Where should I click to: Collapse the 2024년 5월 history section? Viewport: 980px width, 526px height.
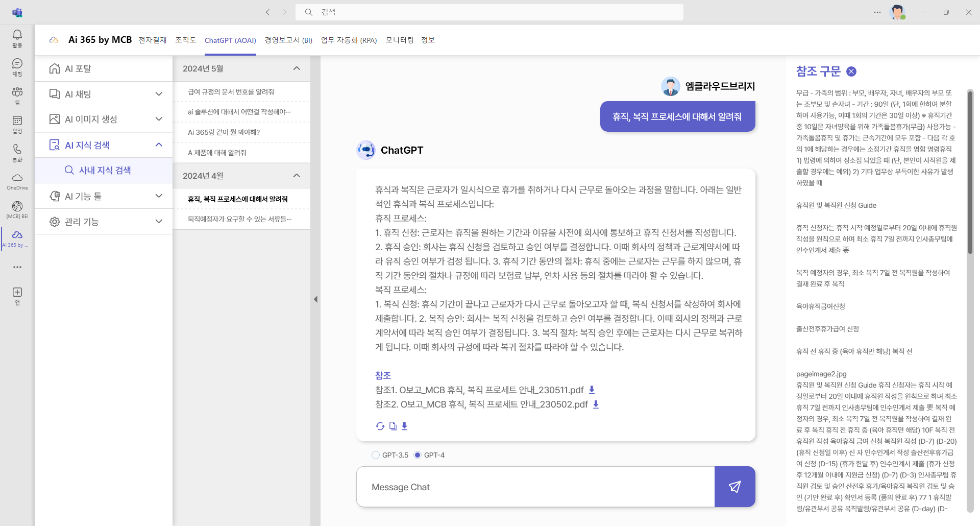pyautogui.click(x=297, y=68)
